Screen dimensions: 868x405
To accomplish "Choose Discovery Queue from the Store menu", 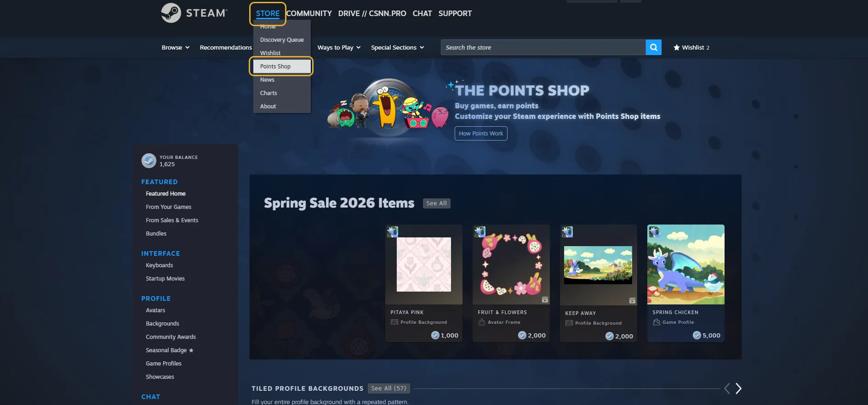I will click(x=282, y=39).
